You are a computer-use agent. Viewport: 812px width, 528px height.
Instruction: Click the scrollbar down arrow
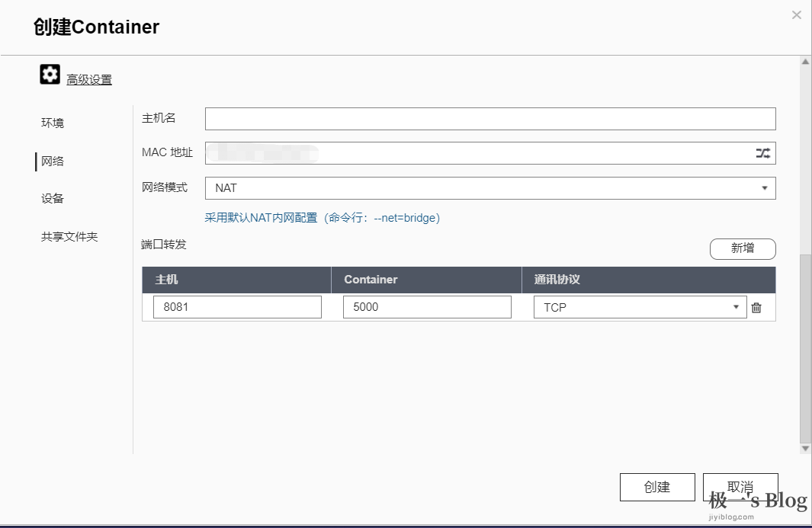click(x=805, y=448)
